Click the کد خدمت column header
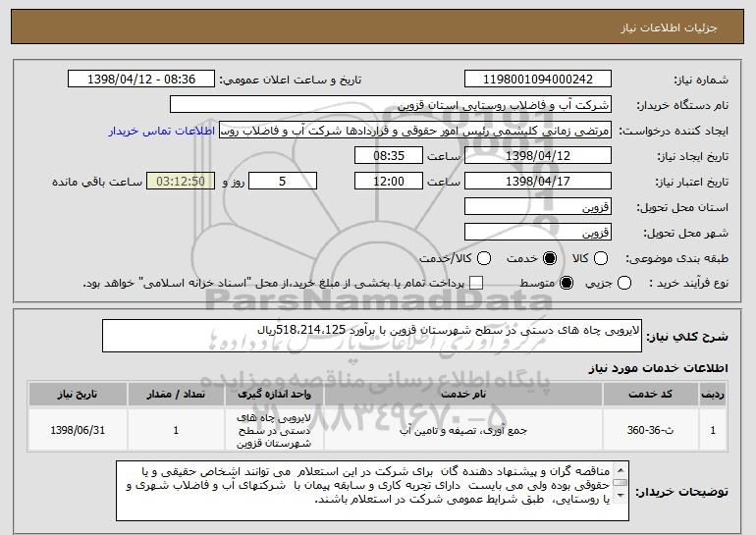756x535 pixels. click(x=650, y=395)
